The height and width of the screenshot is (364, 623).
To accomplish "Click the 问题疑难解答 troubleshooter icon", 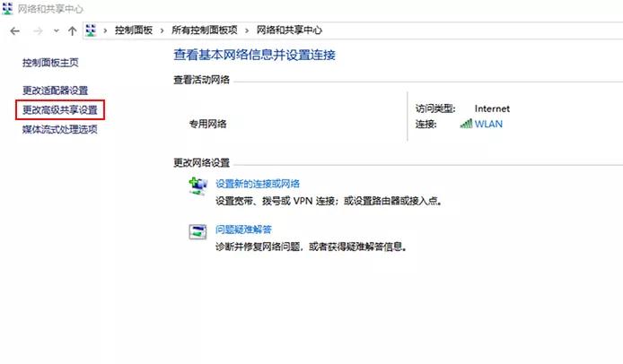I will pos(197,232).
